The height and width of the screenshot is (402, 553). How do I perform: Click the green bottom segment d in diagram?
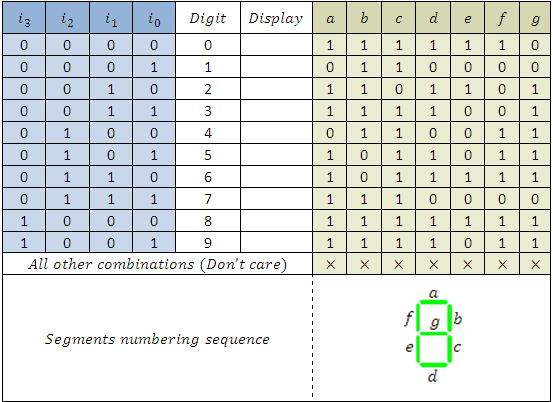coord(434,365)
